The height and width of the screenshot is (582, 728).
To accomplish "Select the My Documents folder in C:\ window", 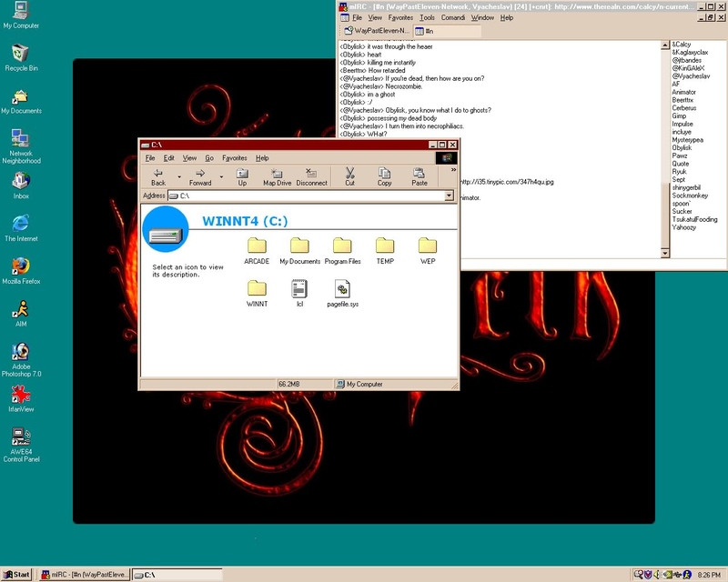I will [300, 251].
